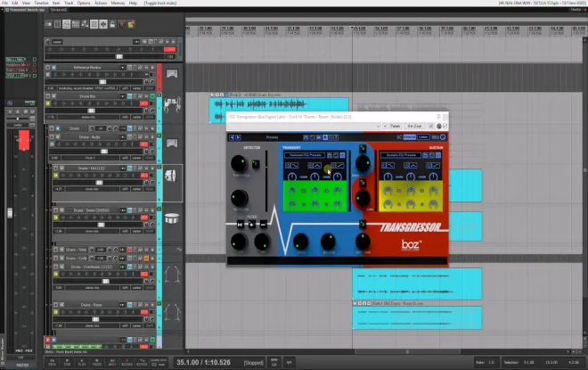The height and width of the screenshot is (370, 588).
Task: Toggle power button above Sustain gain knob
Action: [363, 183]
